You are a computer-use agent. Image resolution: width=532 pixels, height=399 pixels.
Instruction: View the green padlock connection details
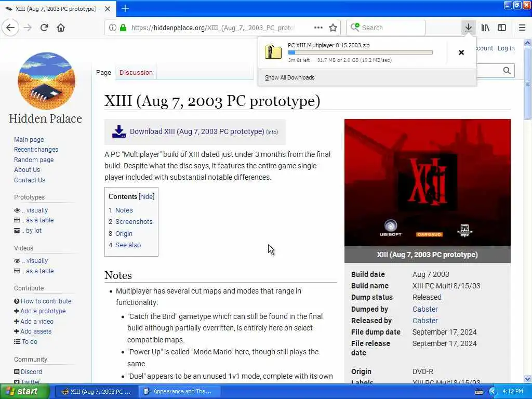pos(123,28)
